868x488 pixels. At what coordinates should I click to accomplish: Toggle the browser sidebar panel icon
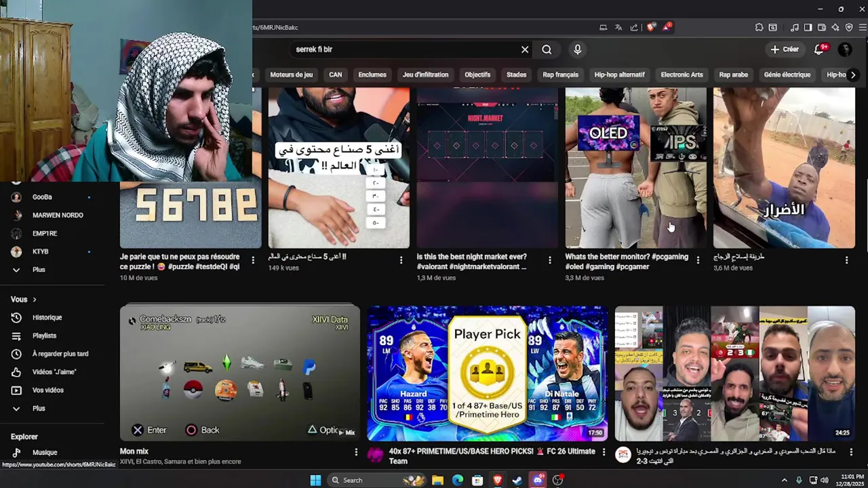pyautogui.click(x=808, y=28)
